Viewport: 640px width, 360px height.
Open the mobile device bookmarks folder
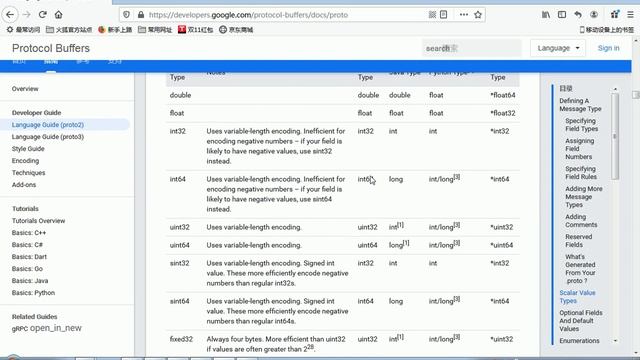(607, 30)
